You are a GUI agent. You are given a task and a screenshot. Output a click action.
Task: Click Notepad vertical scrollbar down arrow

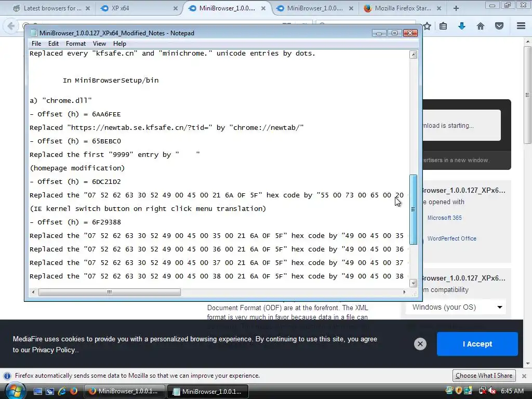(x=413, y=283)
